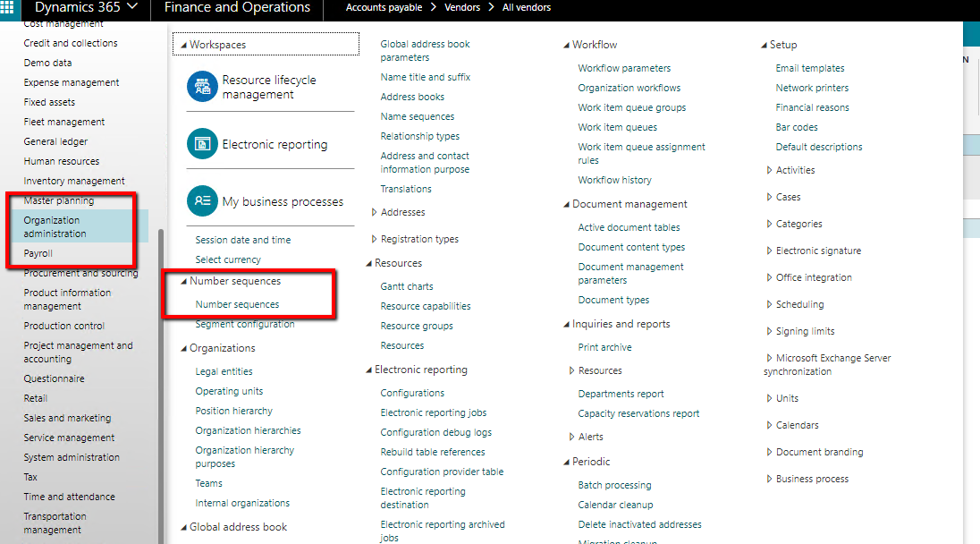Expand the Activities submenu under Setup
The width and height of the screenshot is (980, 544).
pos(769,170)
